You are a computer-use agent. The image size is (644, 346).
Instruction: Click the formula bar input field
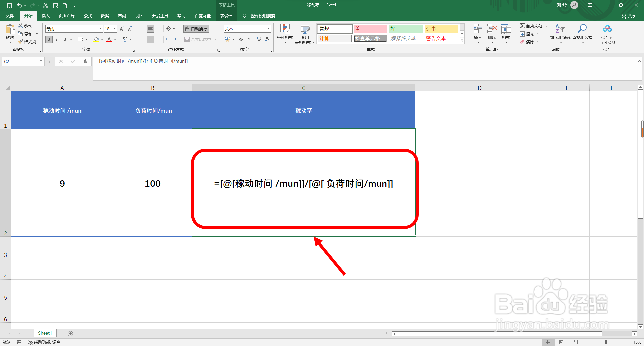365,69
